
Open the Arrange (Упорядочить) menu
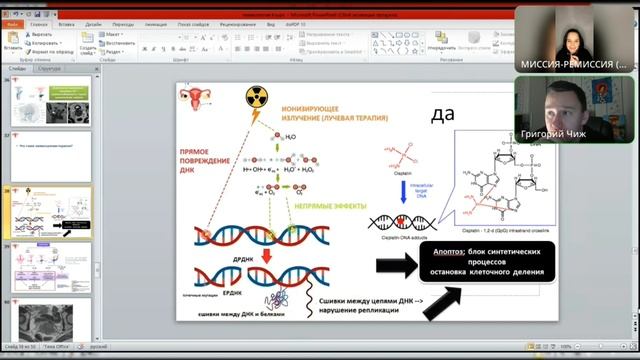click(441, 42)
